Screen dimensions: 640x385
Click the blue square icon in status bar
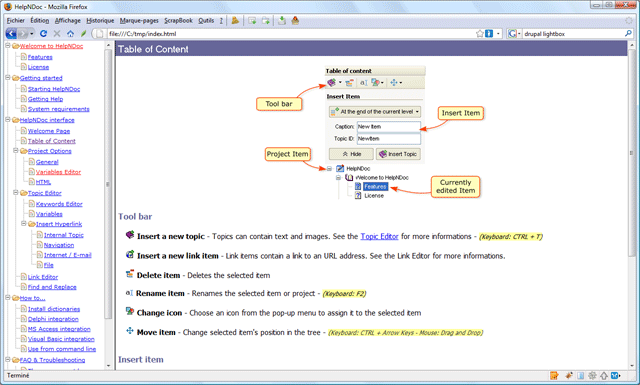(616, 375)
